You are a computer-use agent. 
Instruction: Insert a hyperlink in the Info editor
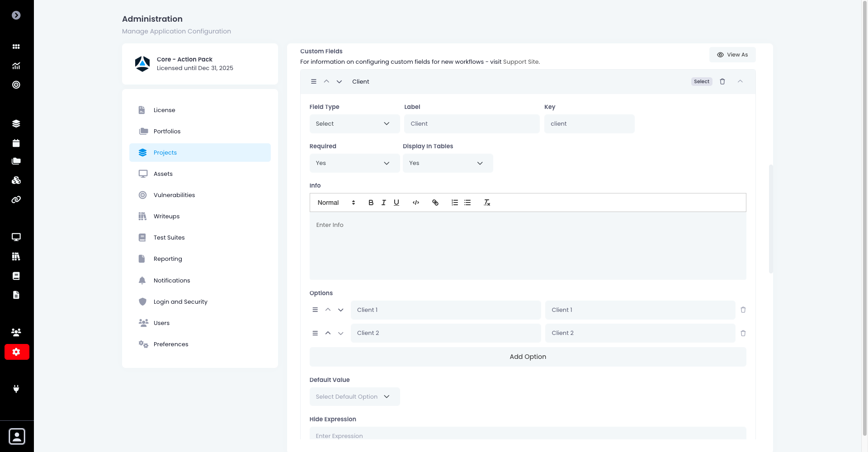coord(435,202)
